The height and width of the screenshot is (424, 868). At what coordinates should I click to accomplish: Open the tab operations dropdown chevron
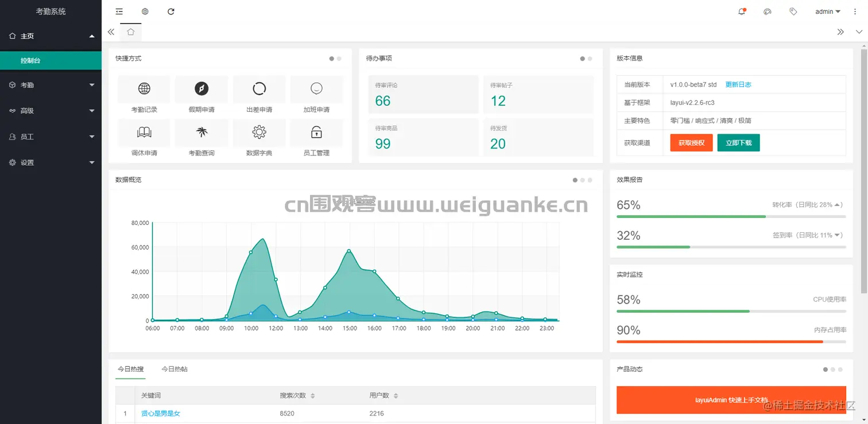point(859,32)
